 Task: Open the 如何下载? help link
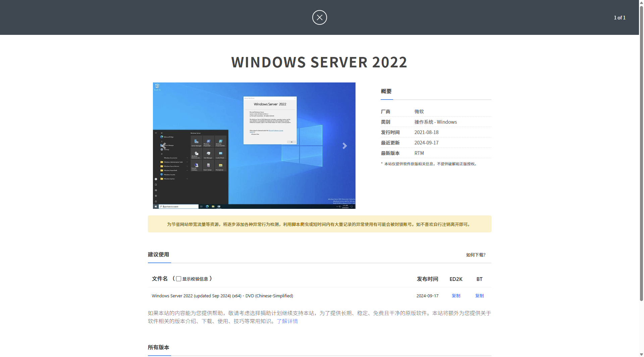coord(475,255)
